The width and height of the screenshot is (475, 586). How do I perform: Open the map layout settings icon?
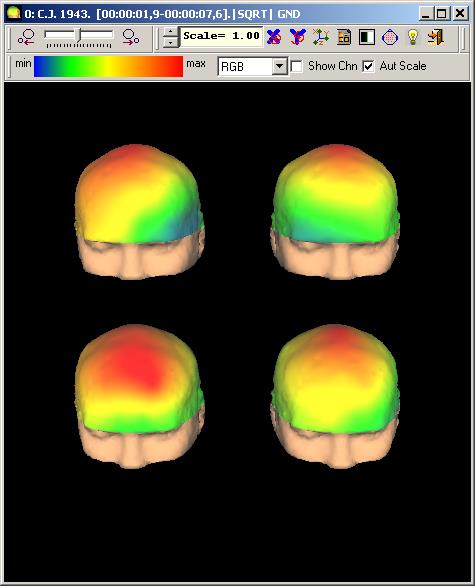344,37
